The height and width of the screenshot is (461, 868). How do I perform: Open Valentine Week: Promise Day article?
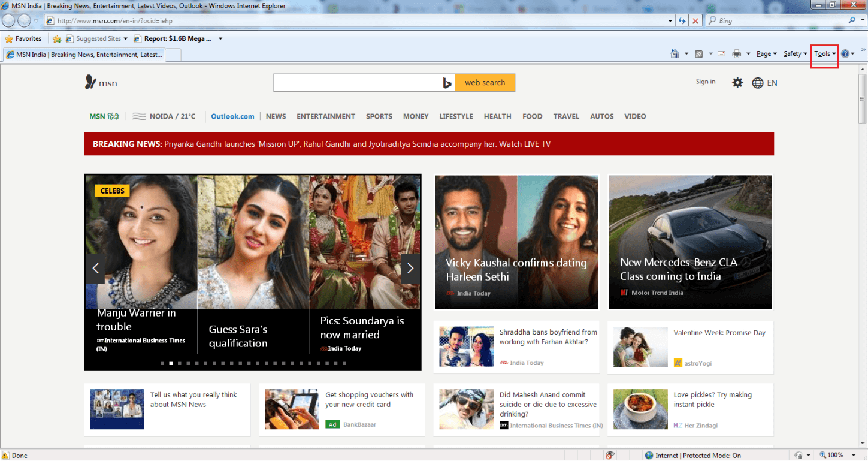coord(690,347)
